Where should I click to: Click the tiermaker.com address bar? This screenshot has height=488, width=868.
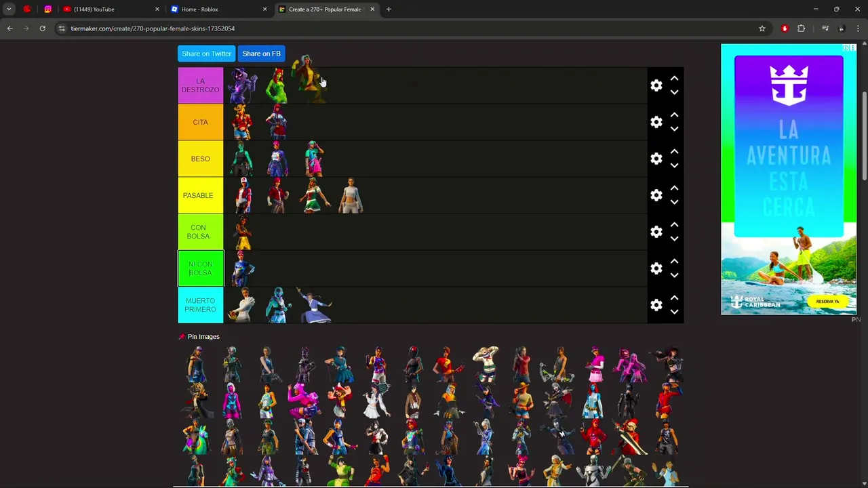point(407,28)
